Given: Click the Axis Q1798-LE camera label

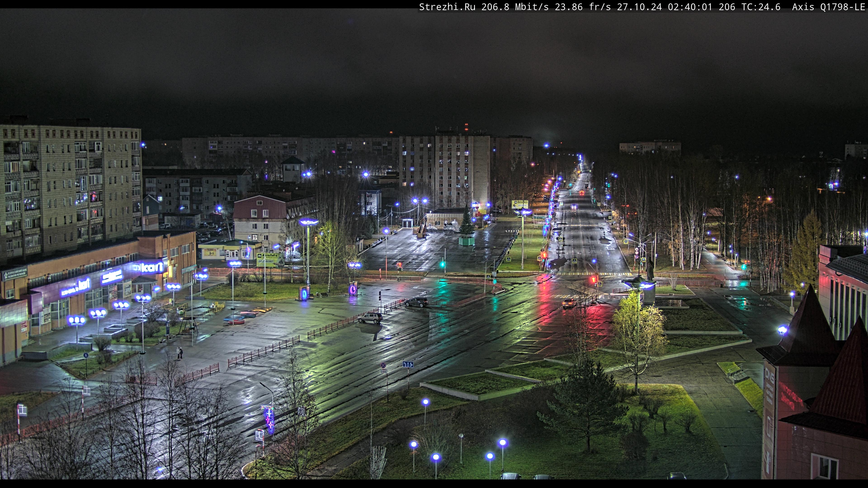Looking at the screenshot, I should [x=829, y=7].
